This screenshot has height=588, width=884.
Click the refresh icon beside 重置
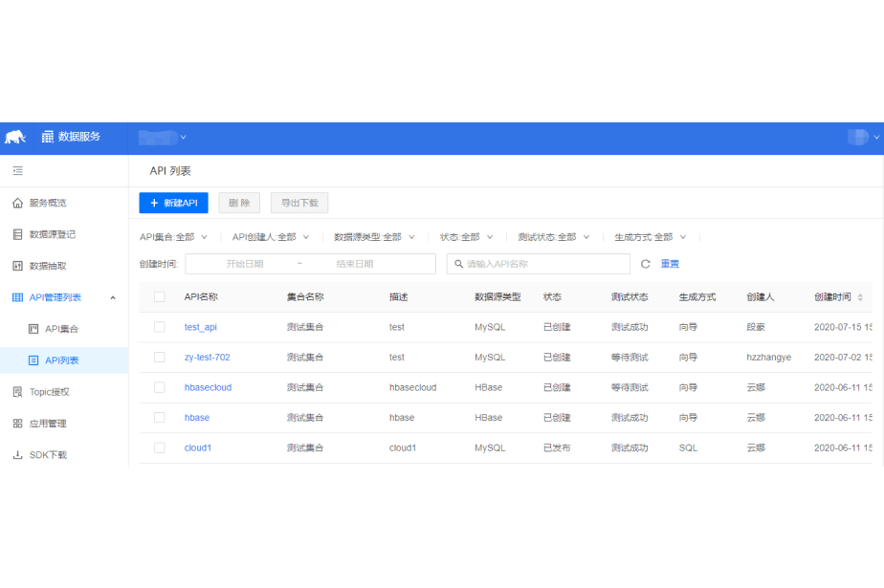pyautogui.click(x=646, y=264)
